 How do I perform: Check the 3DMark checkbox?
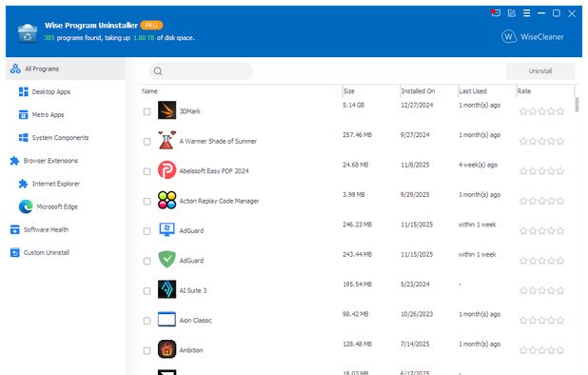pyautogui.click(x=147, y=111)
